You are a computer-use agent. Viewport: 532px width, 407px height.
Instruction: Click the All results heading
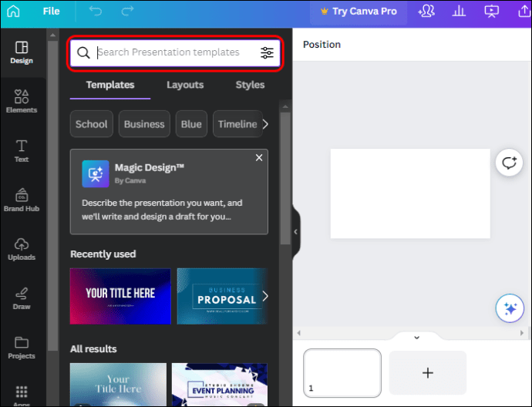pos(93,349)
